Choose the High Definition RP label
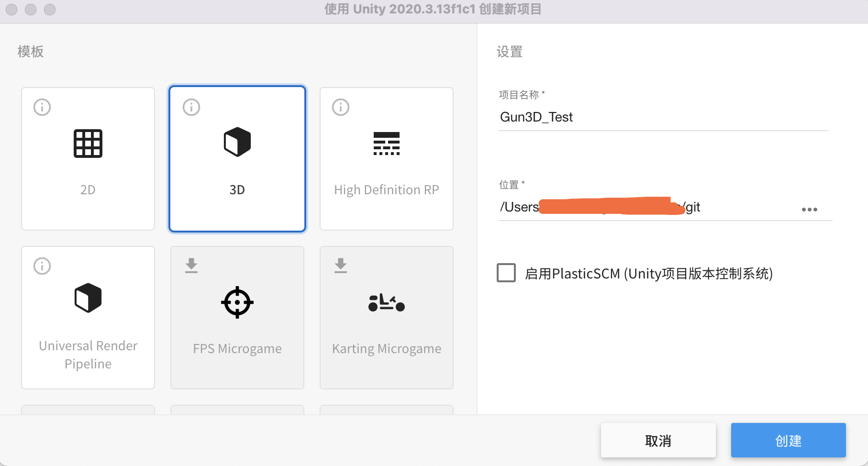Screen dimensions: 868x466 (387, 190)
